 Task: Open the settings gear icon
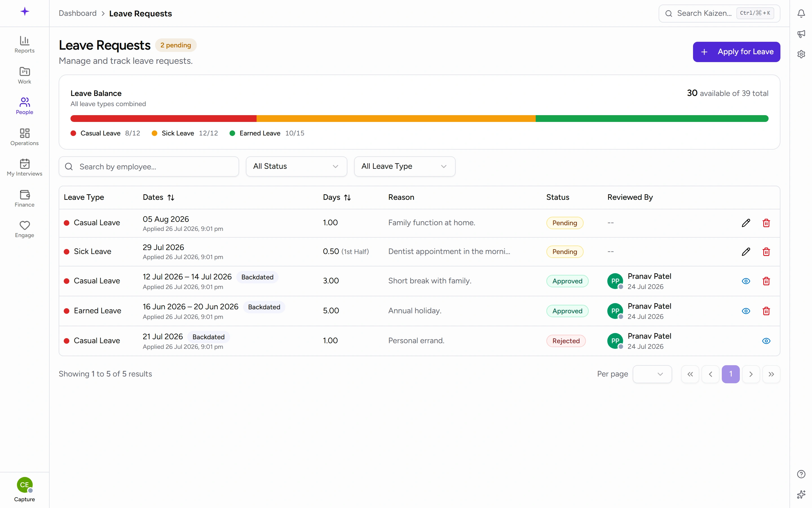(x=801, y=54)
